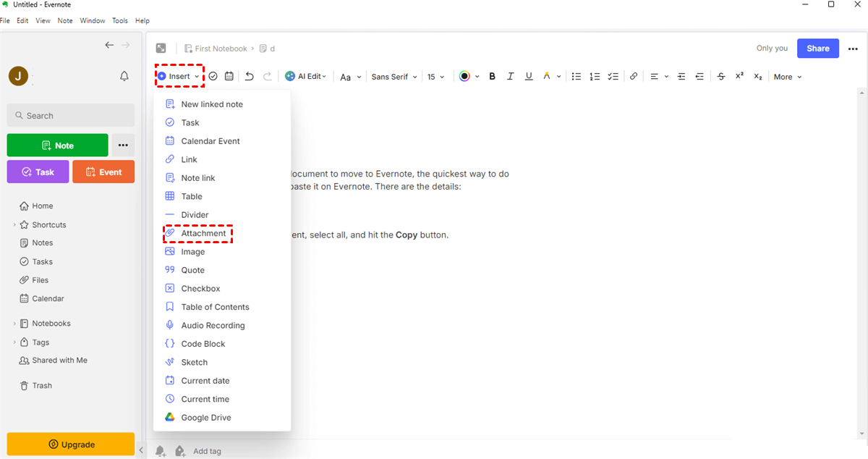Insert a link using the toolbar link icon
Viewport: 868px width, 459px height.
click(x=634, y=76)
